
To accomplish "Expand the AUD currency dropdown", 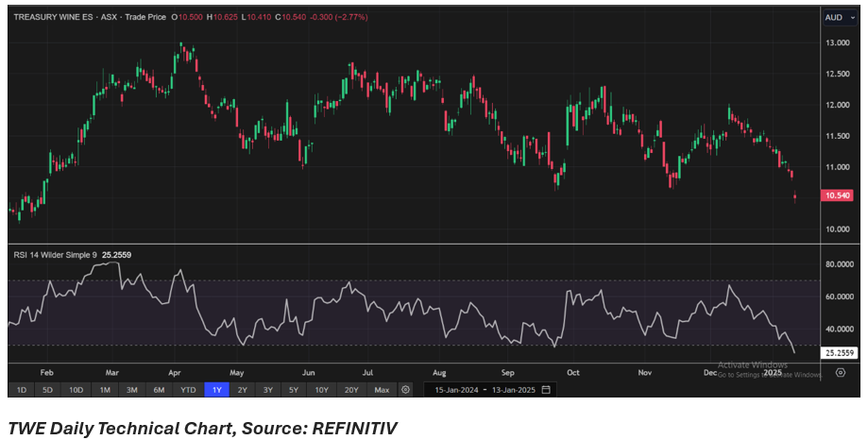I will [840, 17].
